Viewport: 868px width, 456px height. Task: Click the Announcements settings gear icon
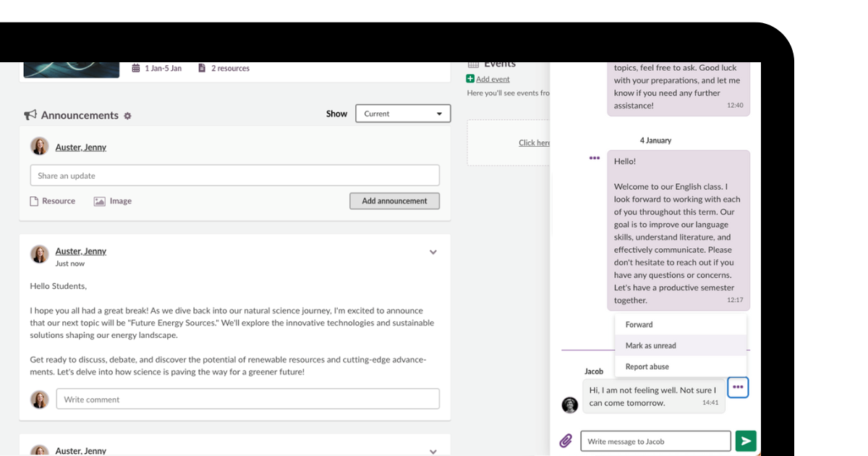(128, 116)
